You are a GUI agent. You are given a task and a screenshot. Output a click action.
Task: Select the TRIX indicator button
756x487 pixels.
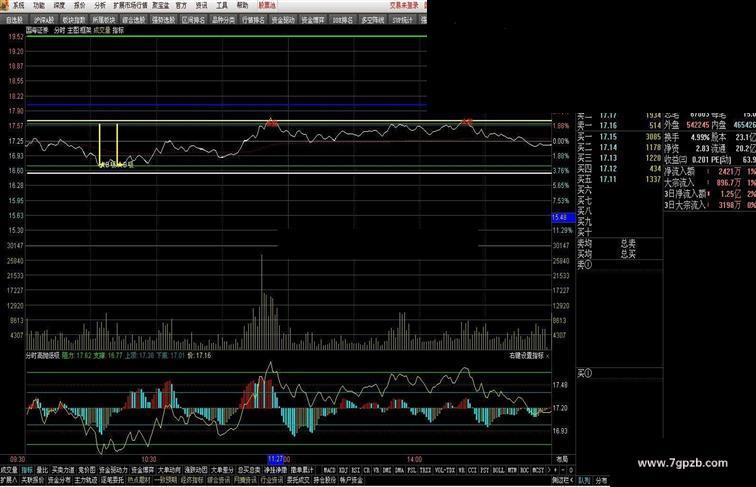[425, 470]
